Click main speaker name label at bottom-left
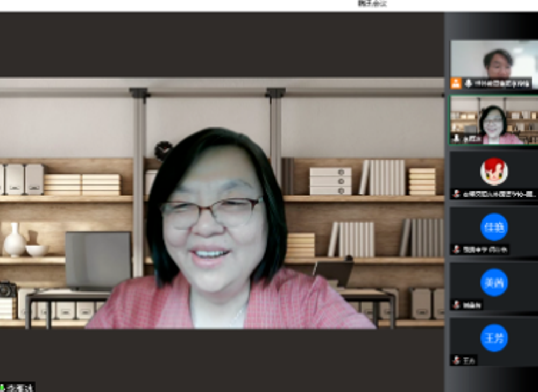This screenshot has width=538, height=392. [x=20, y=388]
